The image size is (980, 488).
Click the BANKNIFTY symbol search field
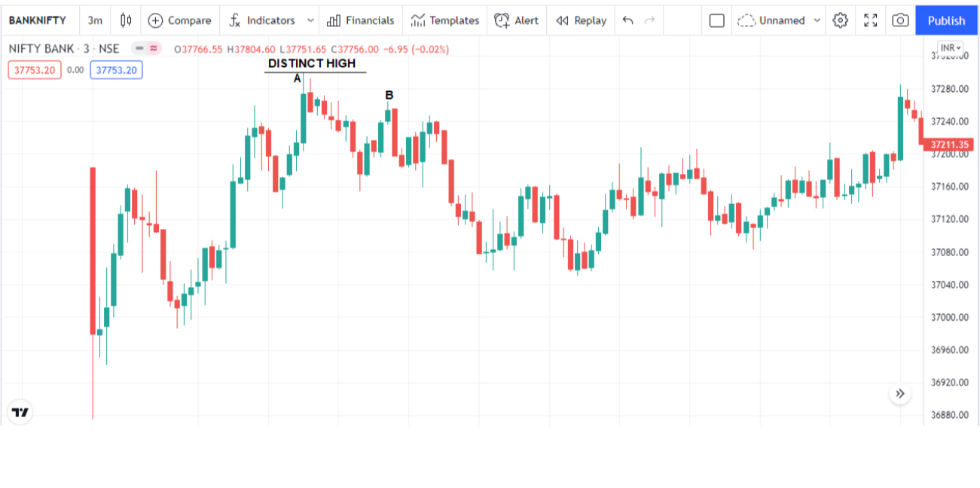[38, 20]
